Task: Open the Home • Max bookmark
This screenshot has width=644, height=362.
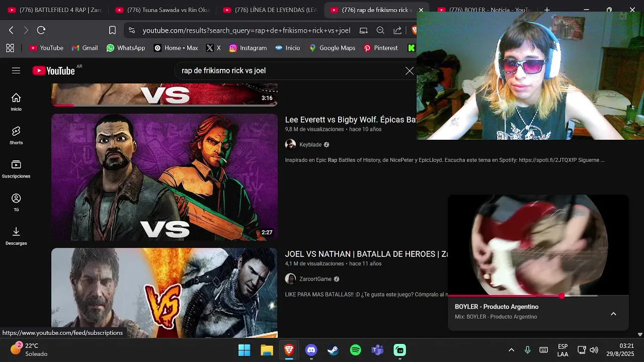Action: click(176, 48)
